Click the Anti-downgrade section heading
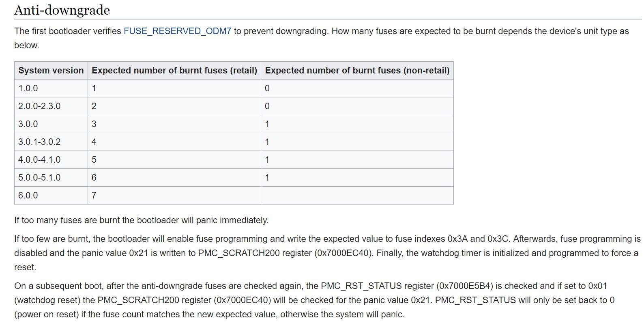 pyautogui.click(x=62, y=10)
